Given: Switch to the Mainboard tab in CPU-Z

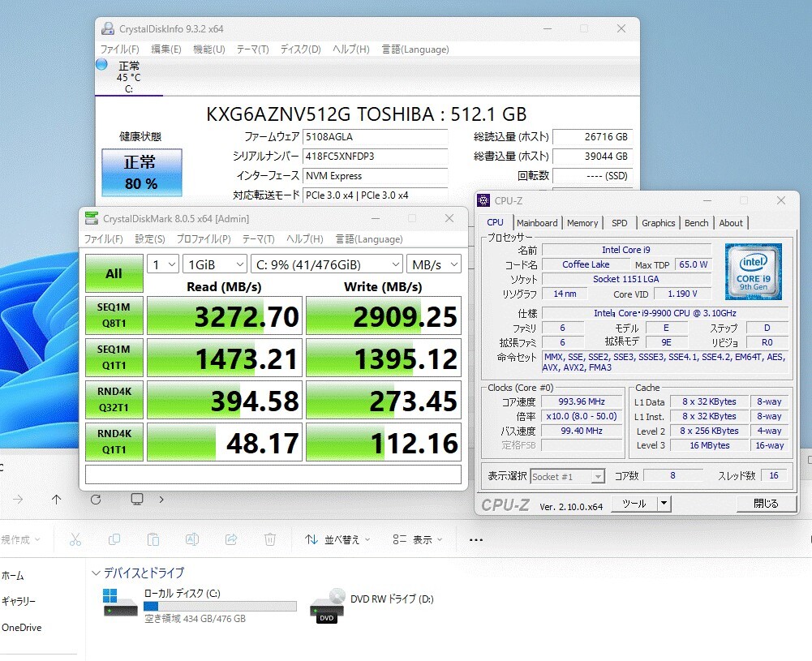Looking at the screenshot, I should (537, 222).
